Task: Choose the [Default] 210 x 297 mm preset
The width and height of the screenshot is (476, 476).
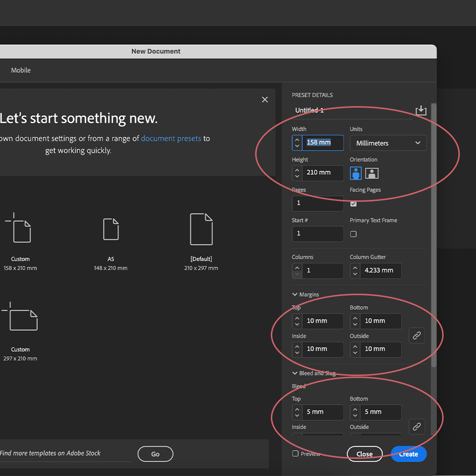Action: (201, 242)
